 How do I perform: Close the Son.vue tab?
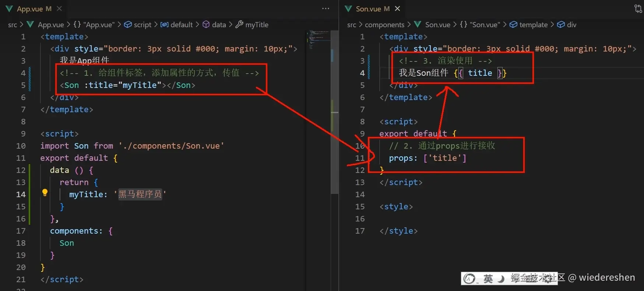pyautogui.click(x=397, y=8)
